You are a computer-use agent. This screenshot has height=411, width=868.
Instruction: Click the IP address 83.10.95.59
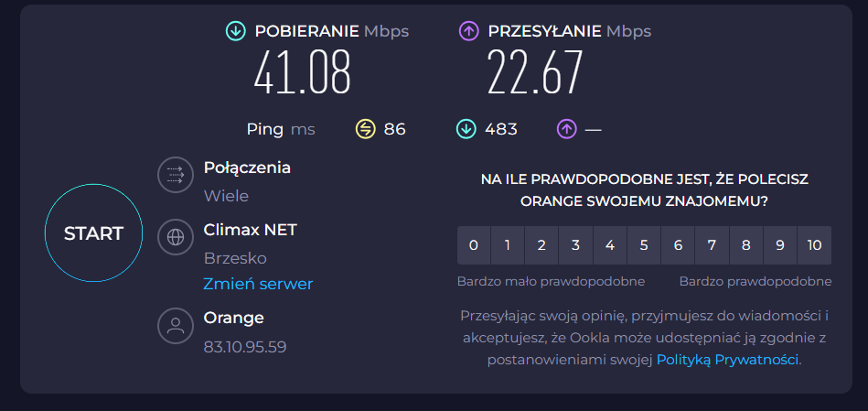(x=245, y=347)
